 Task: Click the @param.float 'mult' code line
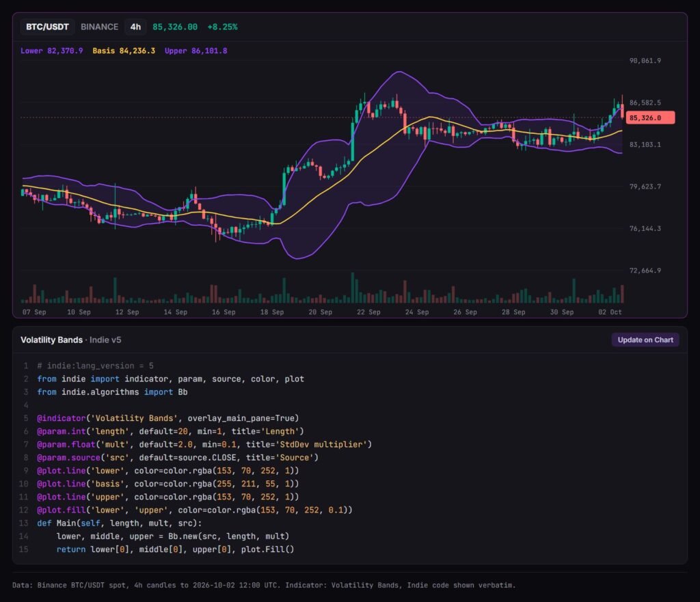(204, 444)
